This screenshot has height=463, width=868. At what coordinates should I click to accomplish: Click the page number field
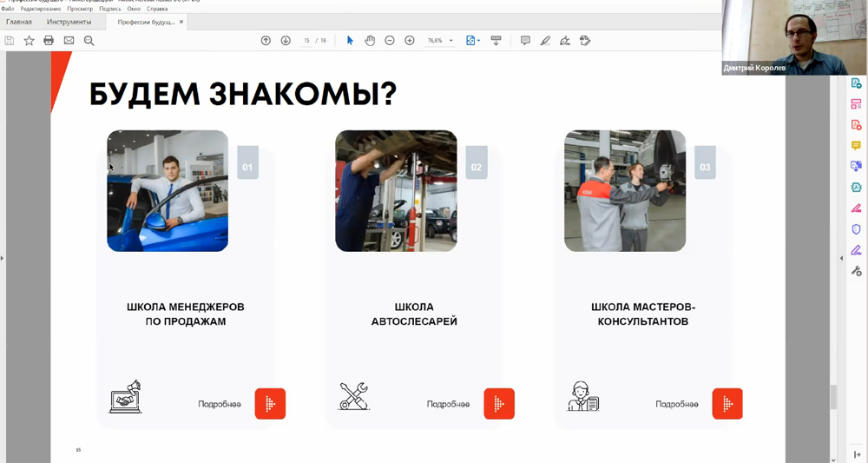pos(306,41)
